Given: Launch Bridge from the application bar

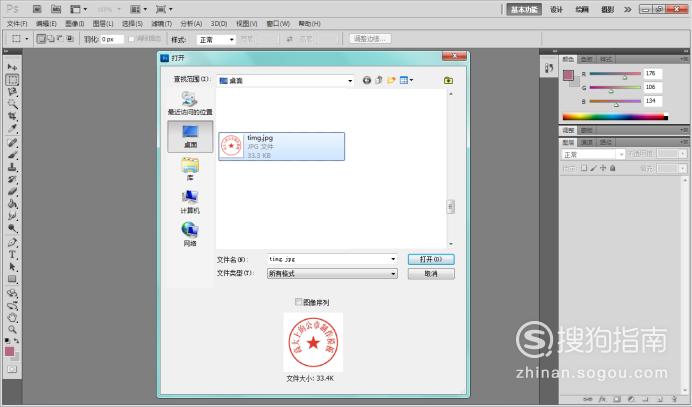Looking at the screenshot, I should (x=38, y=9).
